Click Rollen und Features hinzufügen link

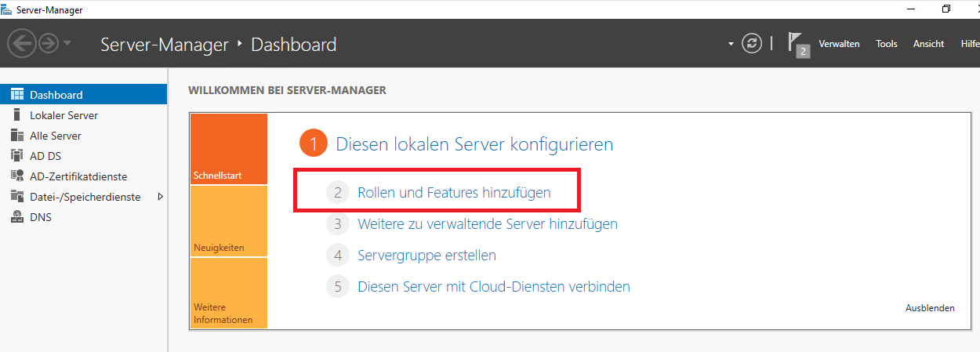pos(454,192)
